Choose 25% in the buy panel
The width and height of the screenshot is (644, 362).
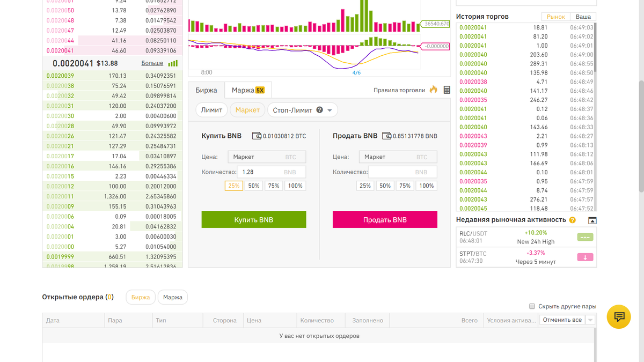click(234, 186)
